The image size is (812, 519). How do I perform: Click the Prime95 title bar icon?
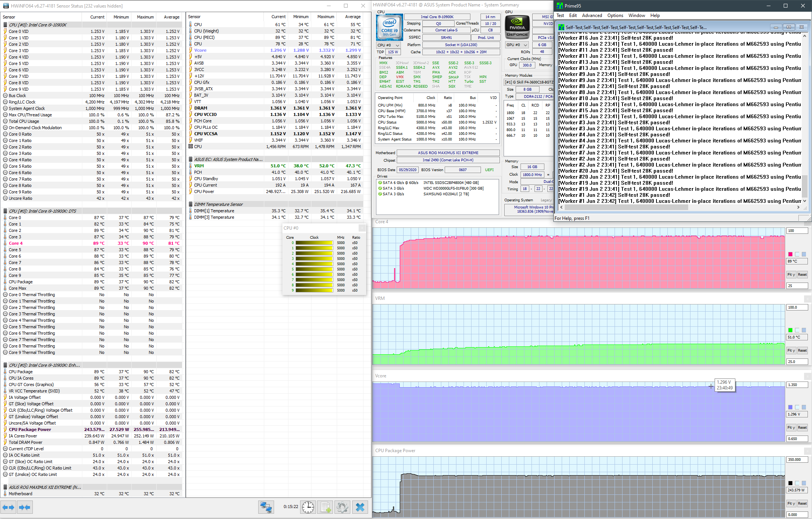pyautogui.click(x=560, y=6)
